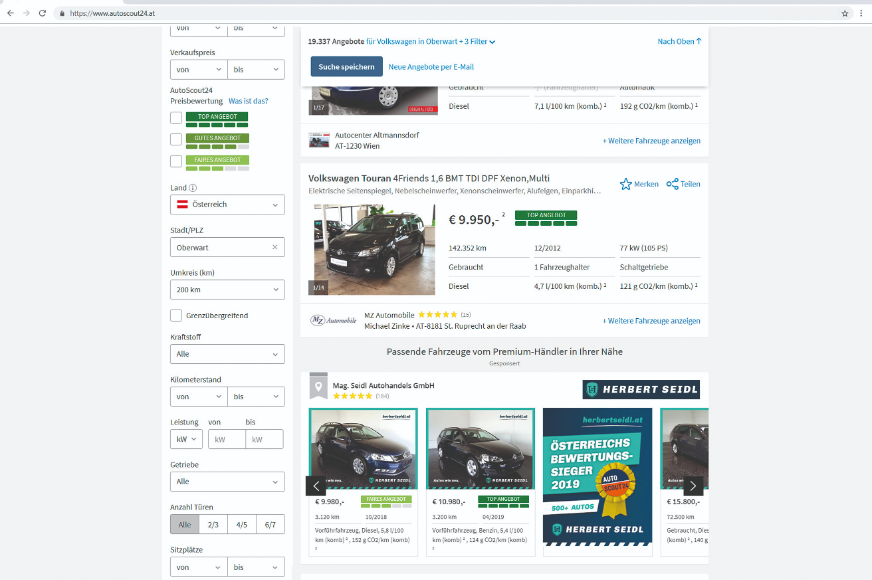Select the 4/5 doors option
This screenshot has width=872, height=580.
pos(241,524)
